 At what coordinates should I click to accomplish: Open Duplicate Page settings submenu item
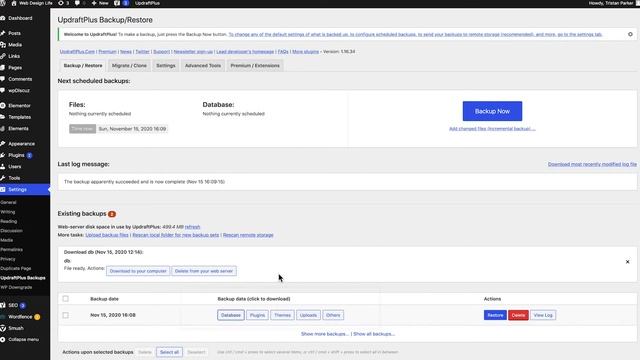(16, 269)
